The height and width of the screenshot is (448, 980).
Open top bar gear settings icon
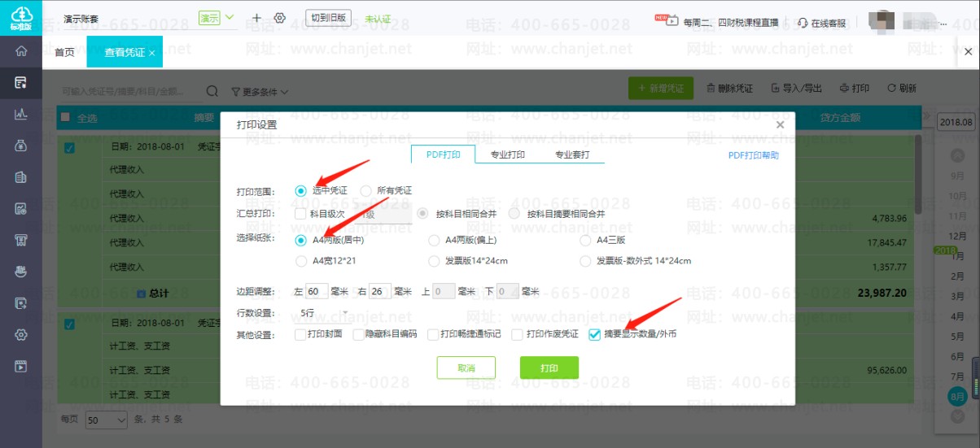coord(280,18)
